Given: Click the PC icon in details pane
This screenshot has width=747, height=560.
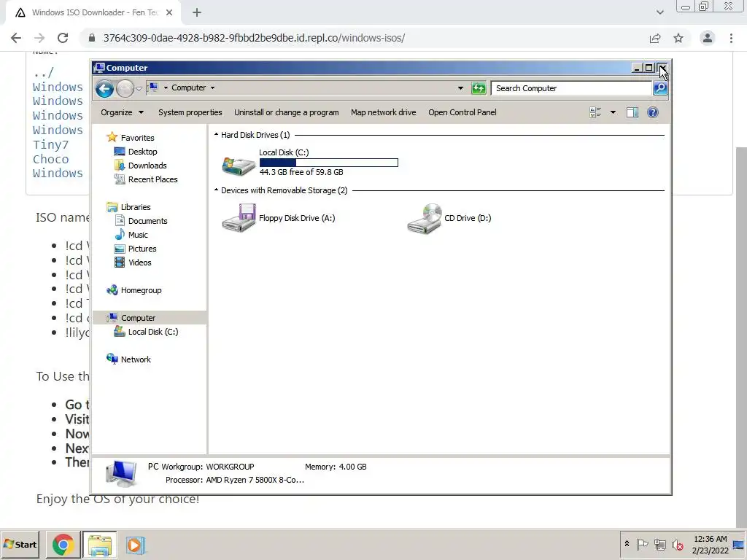Looking at the screenshot, I should (x=121, y=473).
